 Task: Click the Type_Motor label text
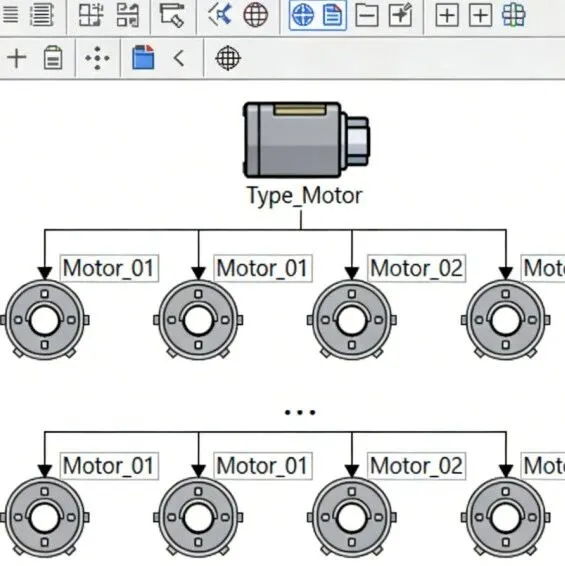pyautogui.click(x=304, y=196)
